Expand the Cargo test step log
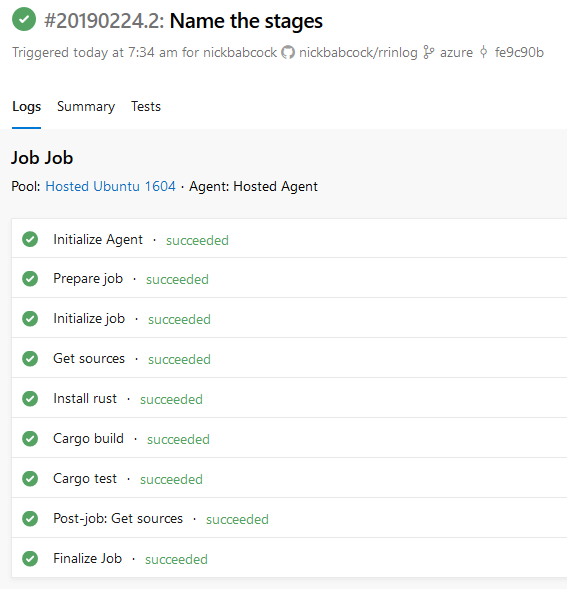Image resolution: width=567 pixels, height=589 pixels. [x=289, y=479]
